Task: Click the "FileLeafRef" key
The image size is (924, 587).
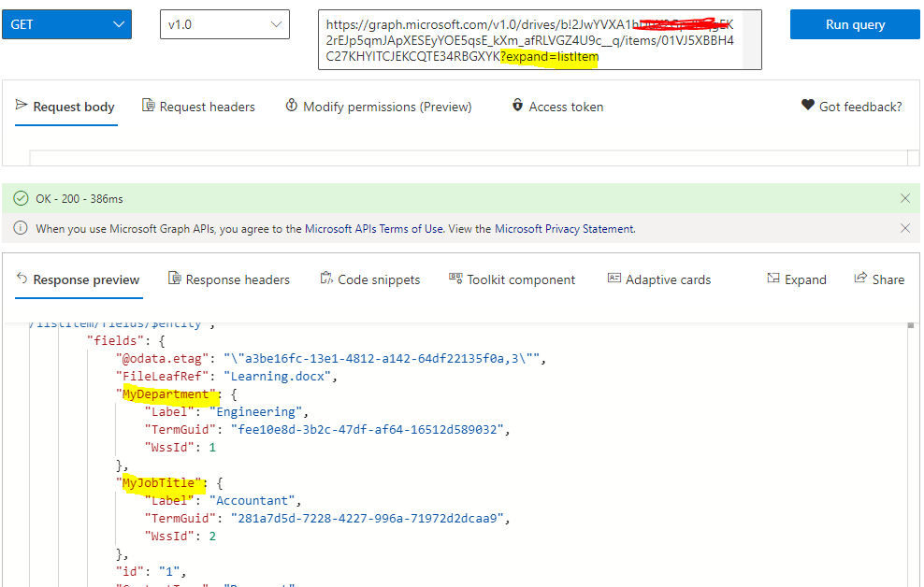Action: [163, 376]
